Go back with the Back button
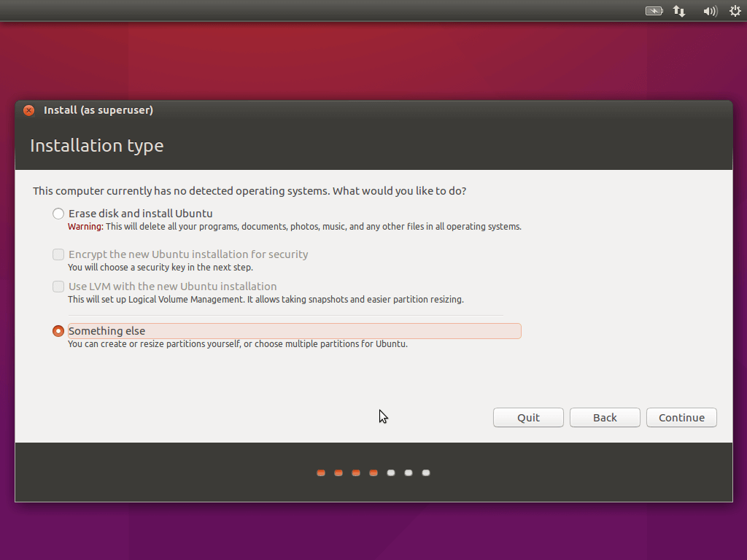 click(x=605, y=418)
